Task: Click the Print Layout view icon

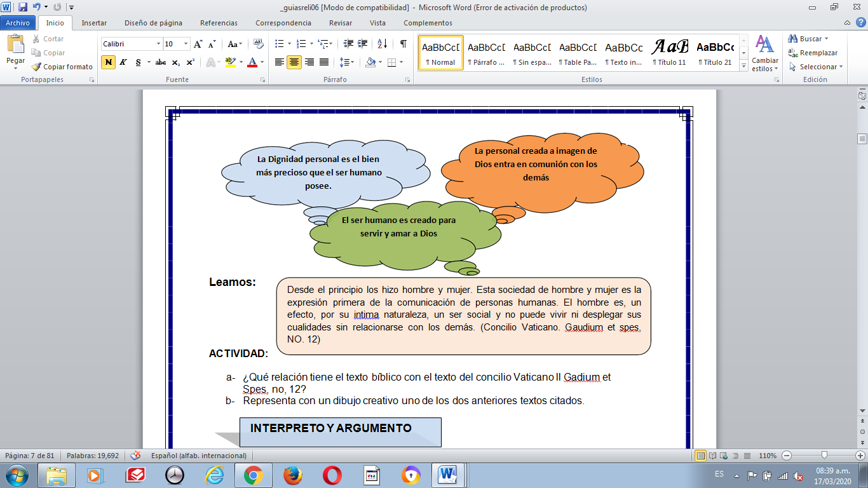Action: coord(701,456)
